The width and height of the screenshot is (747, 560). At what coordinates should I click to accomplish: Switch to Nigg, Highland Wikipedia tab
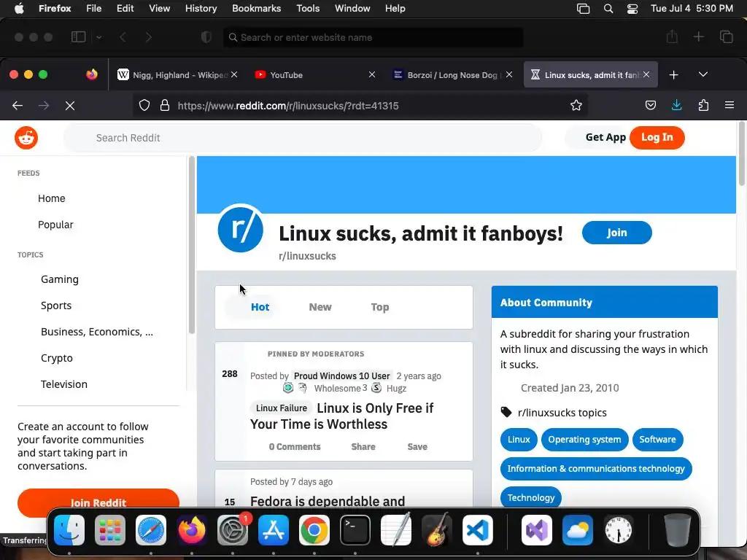177,75
